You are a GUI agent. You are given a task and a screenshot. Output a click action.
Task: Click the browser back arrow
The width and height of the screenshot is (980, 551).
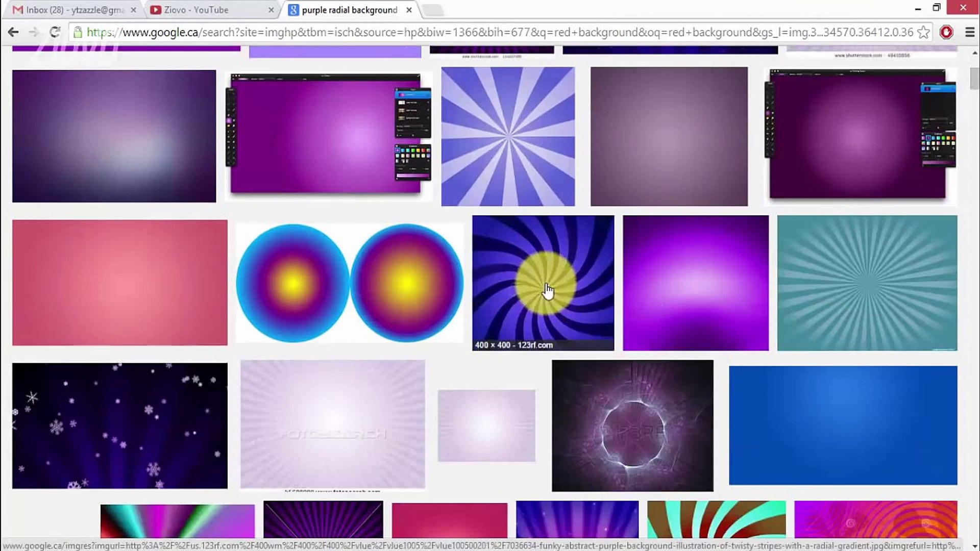tap(13, 32)
